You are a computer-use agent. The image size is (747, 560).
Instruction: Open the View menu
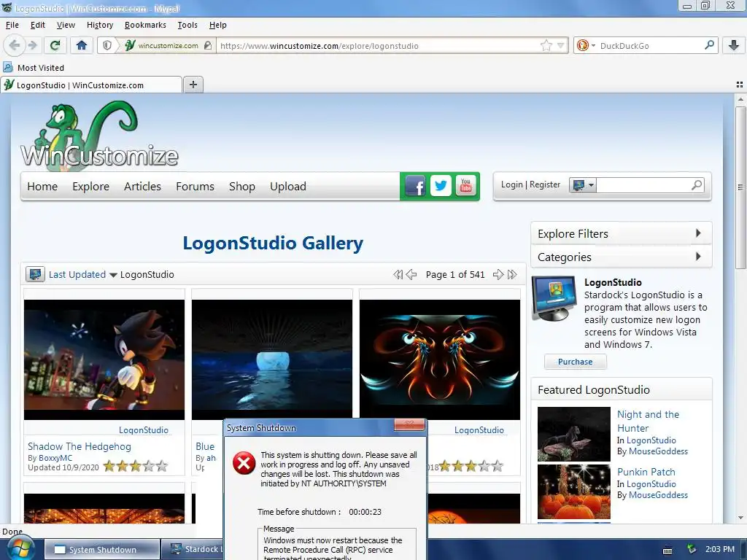point(66,25)
